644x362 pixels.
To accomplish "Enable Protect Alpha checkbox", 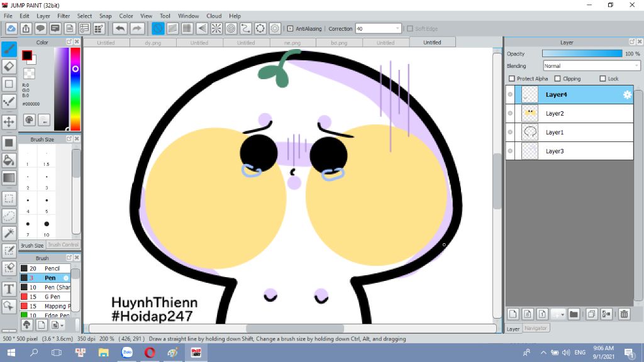I will click(x=512, y=79).
